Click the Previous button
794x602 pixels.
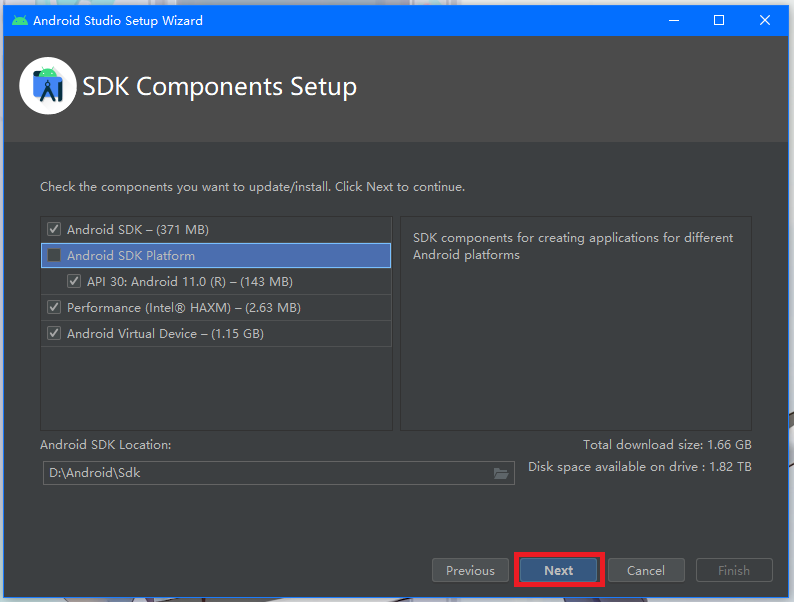[470, 570]
